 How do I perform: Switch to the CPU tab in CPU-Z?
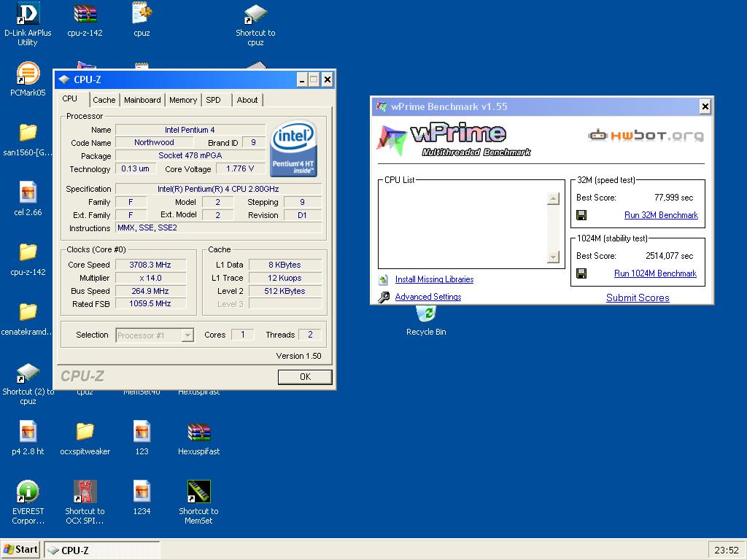pos(69,98)
